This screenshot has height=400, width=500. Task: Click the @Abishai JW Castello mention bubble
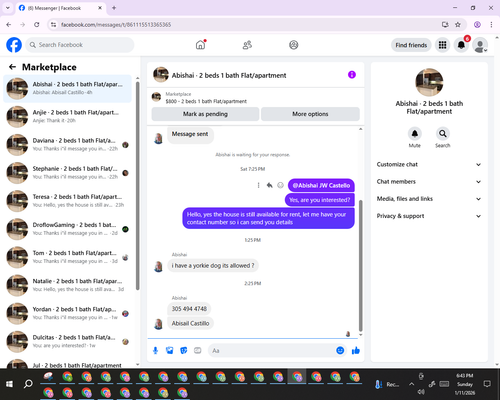321,185
